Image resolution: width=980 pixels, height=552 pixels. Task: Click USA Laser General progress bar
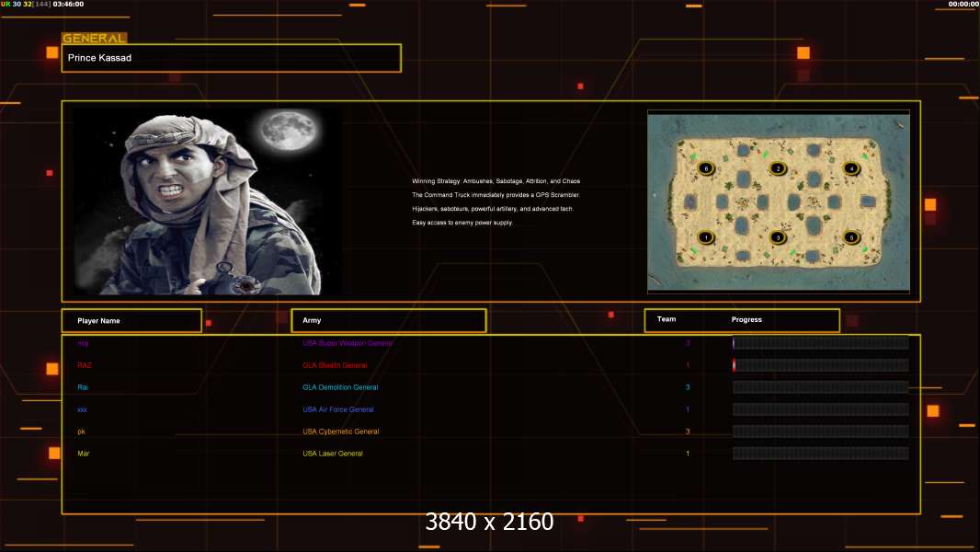point(821,454)
